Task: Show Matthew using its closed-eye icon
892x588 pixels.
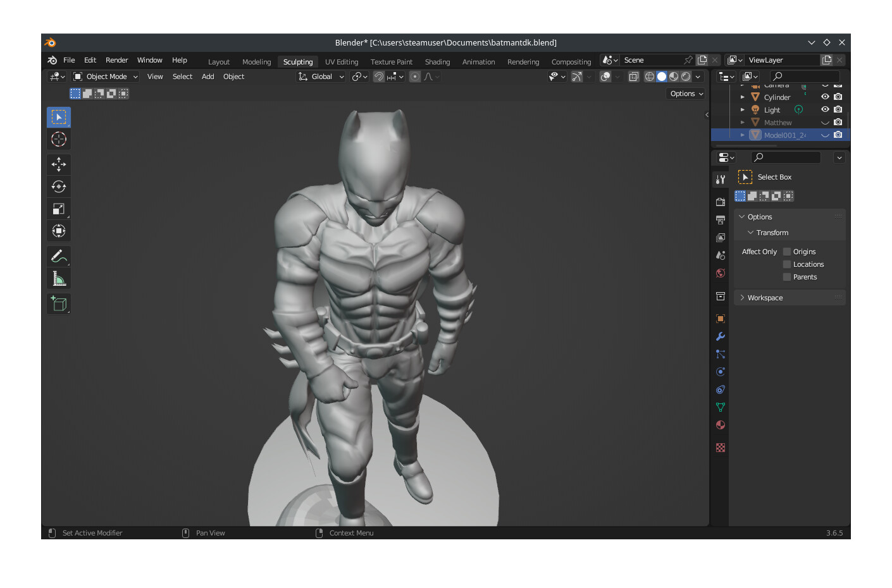Action: [x=825, y=123]
